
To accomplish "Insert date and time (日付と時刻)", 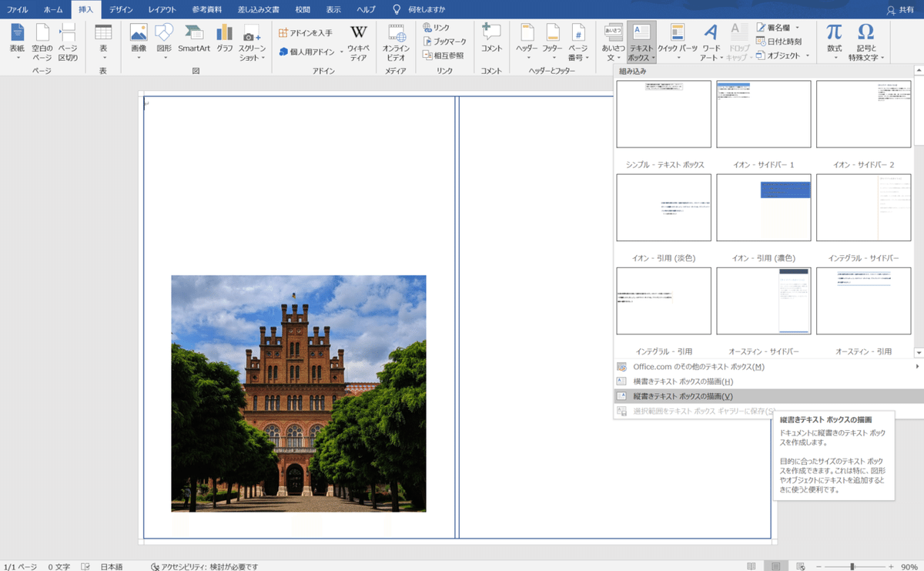I will 778,42.
